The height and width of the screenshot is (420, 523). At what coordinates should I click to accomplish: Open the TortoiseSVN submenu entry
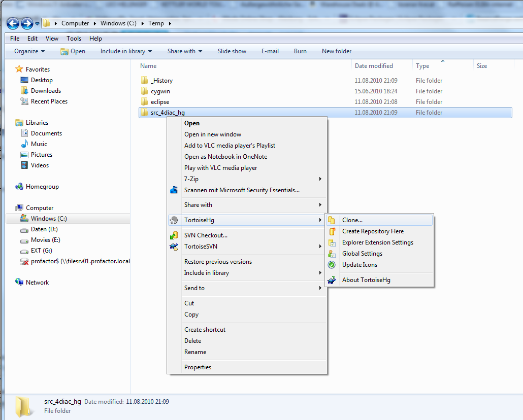coord(201,247)
